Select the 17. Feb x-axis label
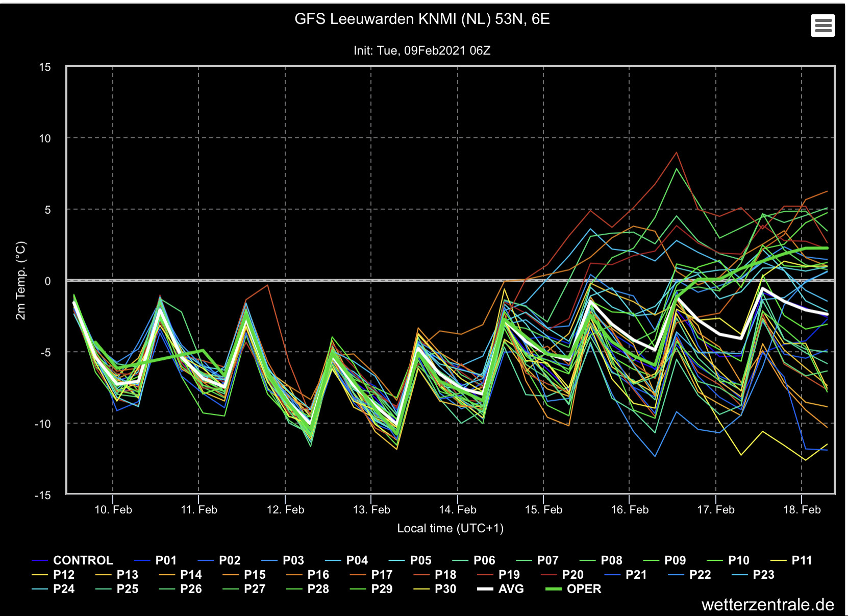The width and height of the screenshot is (848, 616). tap(716, 509)
